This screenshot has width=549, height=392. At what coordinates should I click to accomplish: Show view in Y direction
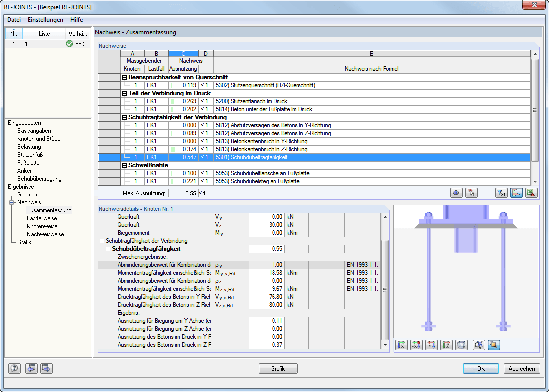(x=431, y=345)
